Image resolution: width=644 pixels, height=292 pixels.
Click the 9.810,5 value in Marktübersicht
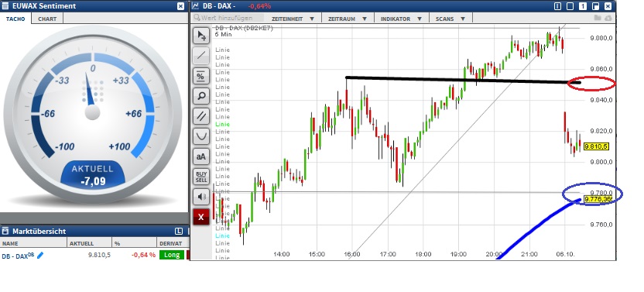coord(99,255)
